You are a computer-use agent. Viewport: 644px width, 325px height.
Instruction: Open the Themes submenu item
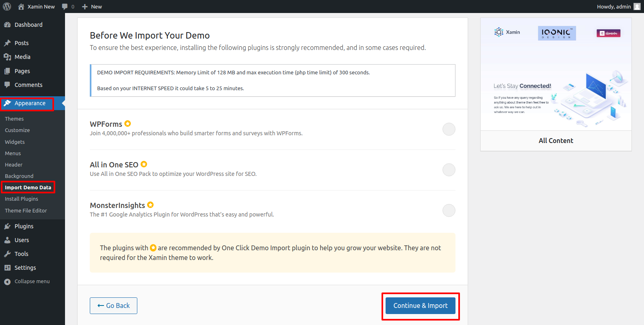tap(14, 119)
